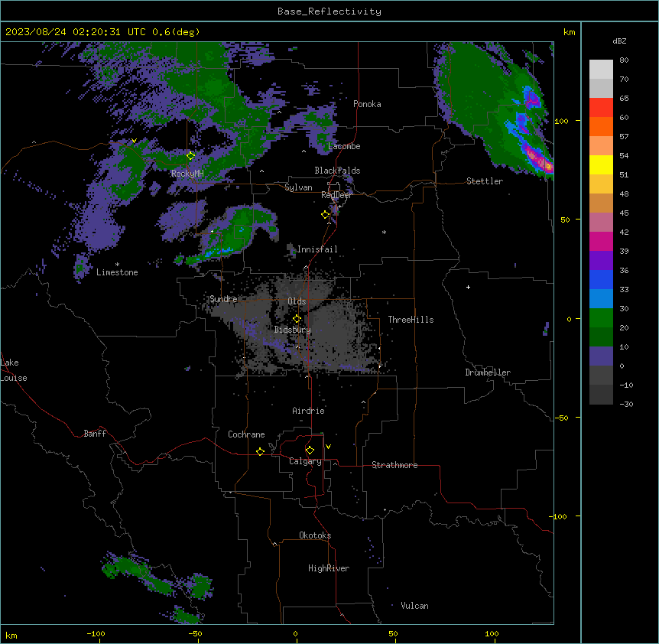
Task: Click the Didsbury label
Action: [293, 330]
